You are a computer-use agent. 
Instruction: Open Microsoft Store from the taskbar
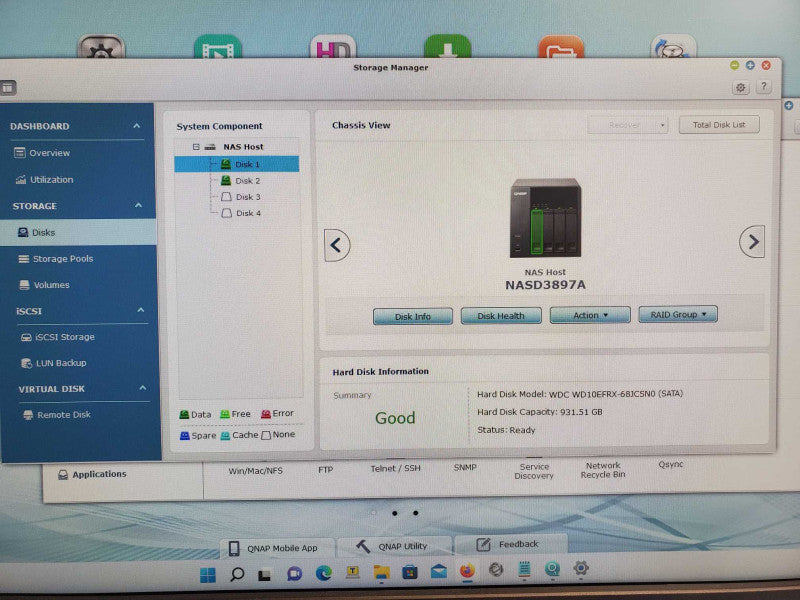point(410,572)
